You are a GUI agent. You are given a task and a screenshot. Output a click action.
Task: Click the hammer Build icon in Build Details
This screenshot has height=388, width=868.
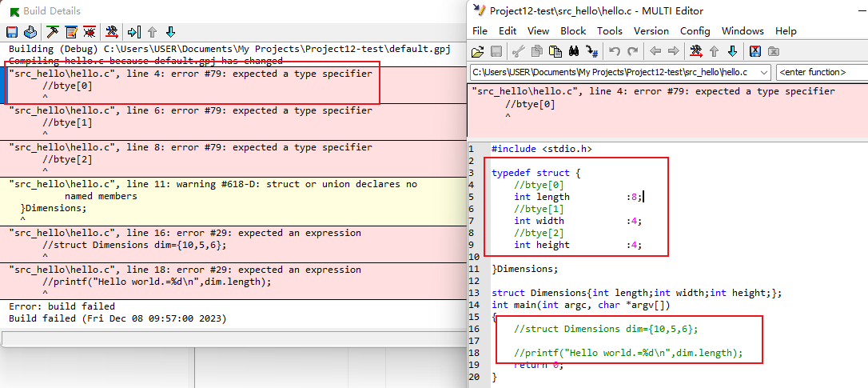point(53,32)
